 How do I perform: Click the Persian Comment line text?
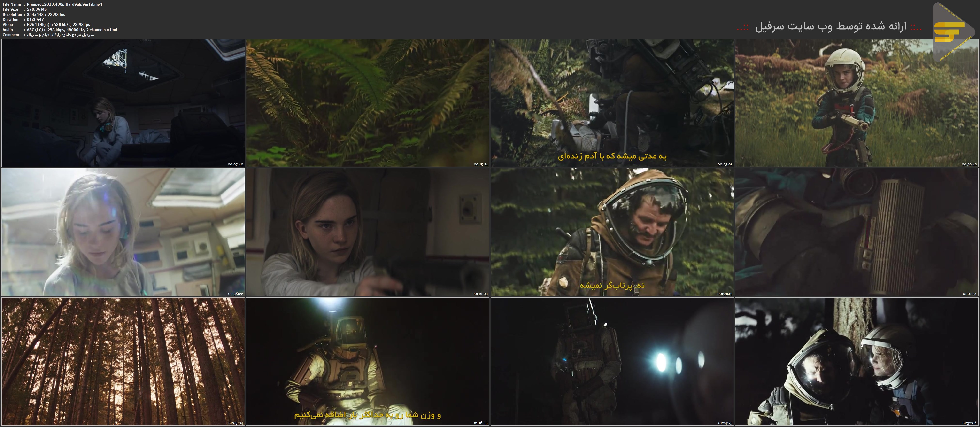pos(60,35)
